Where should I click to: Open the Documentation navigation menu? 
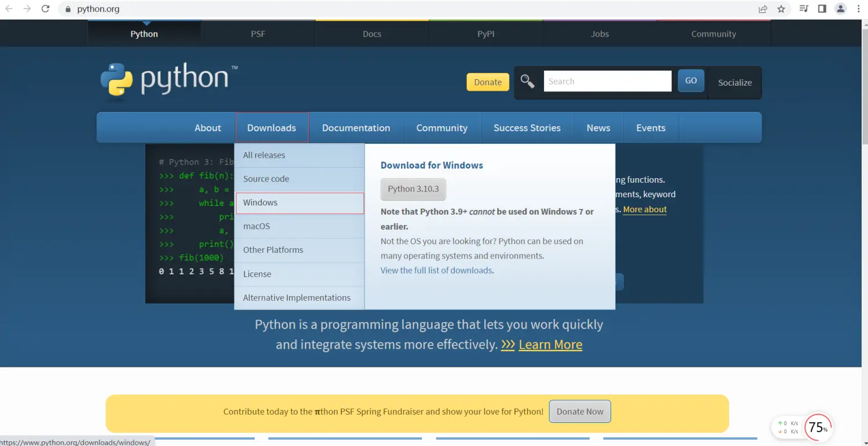(x=356, y=128)
